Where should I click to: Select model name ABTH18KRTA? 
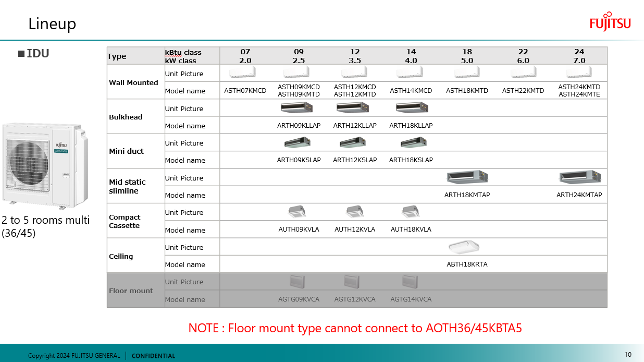(x=467, y=264)
